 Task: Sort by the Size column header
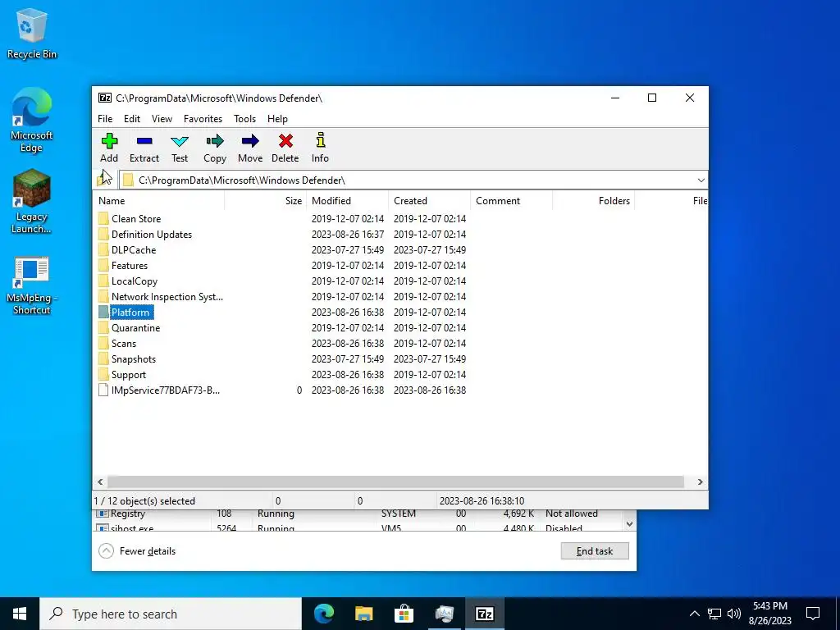pyautogui.click(x=265, y=201)
